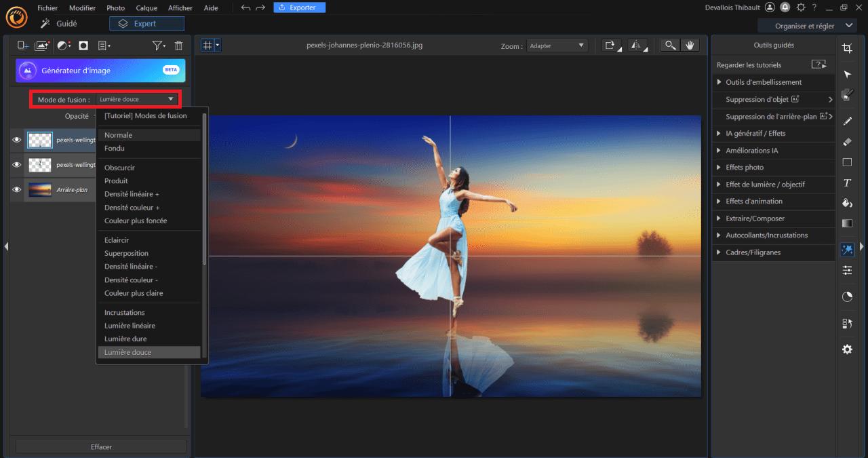This screenshot has width=868, height=458.
Task: Toggle visibility of the top pexels-wellington layer
Action: 17,140
